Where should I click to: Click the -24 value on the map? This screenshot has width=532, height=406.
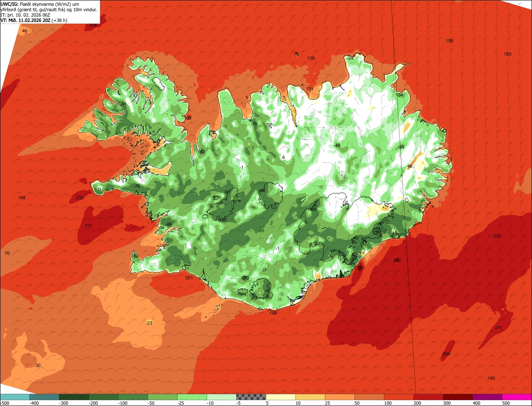(x=350, y=58)
